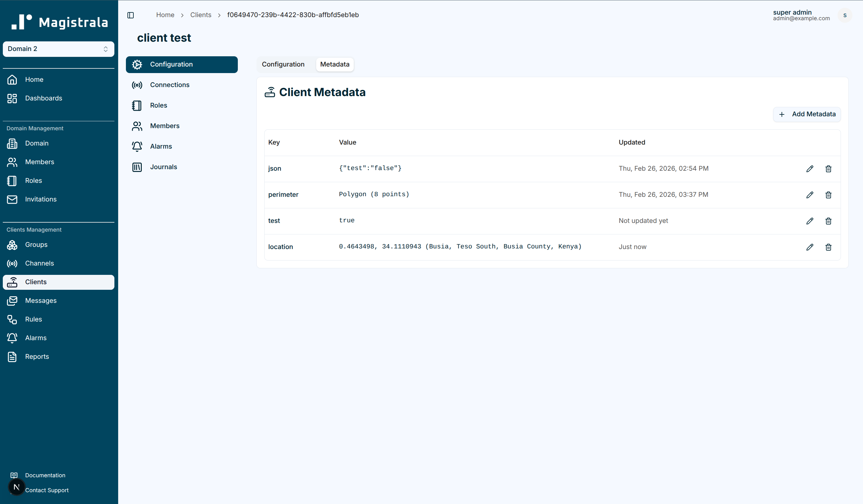863x504 pixels.
Task: Switch to the Configuration tab
Action: [283, 64]
